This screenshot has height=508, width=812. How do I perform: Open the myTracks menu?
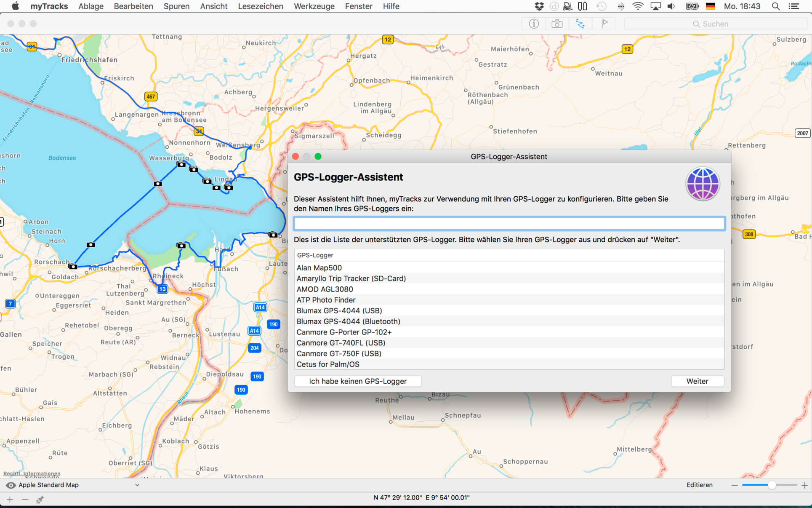click(49, 6)
